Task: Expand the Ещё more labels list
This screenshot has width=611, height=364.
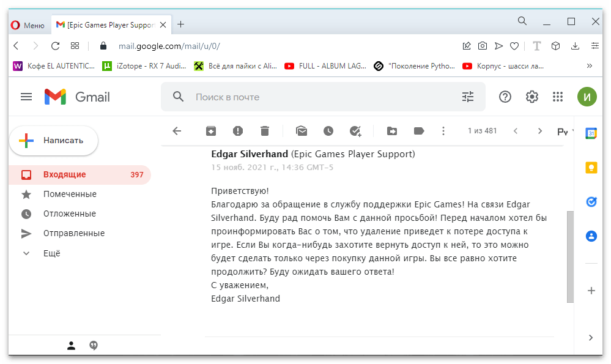Action: click(x=80, y=253)
